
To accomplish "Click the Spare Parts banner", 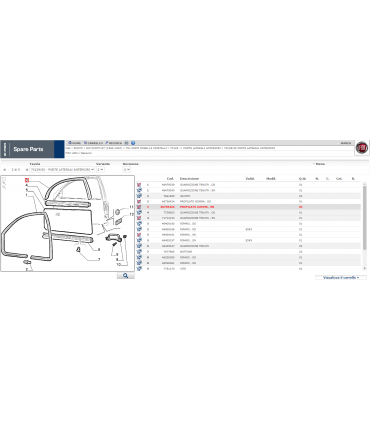I will [x=32, y=149].
